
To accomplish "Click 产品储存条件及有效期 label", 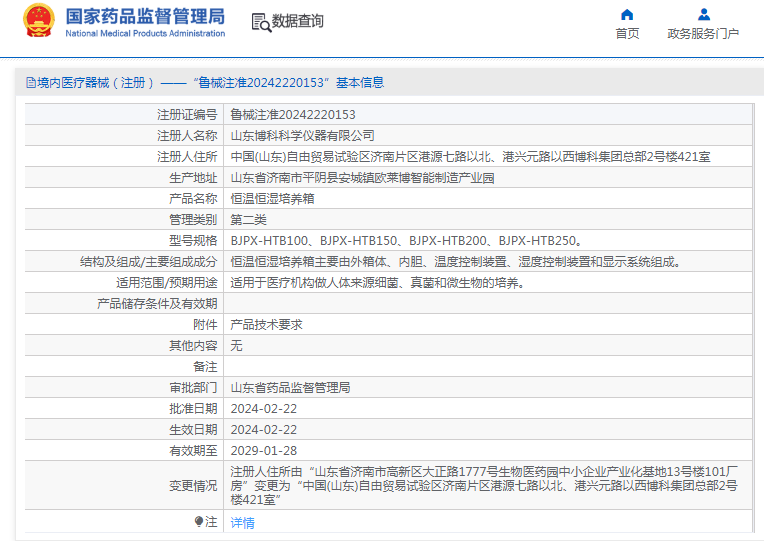I will pyautogui.click(x=157, y=304).
